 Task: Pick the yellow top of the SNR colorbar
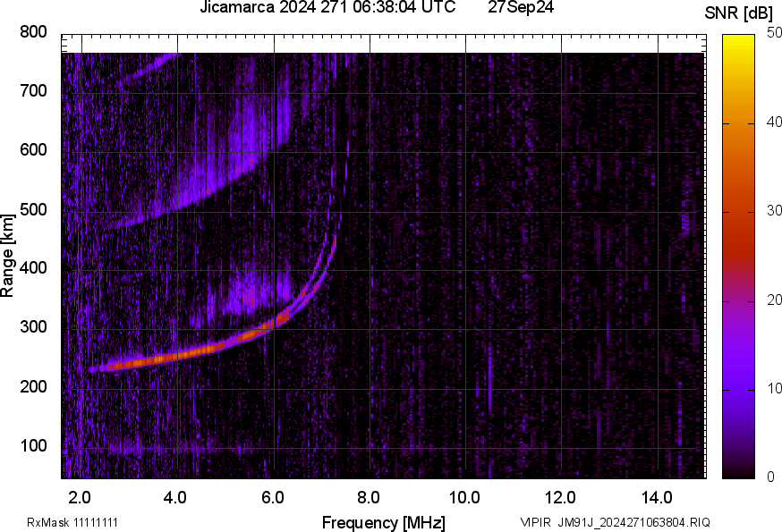pyautogui.click(x=738, y=41)
